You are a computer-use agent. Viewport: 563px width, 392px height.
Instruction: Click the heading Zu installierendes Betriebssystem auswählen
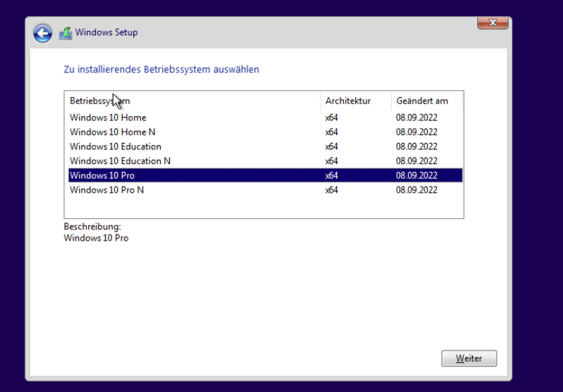161,69
